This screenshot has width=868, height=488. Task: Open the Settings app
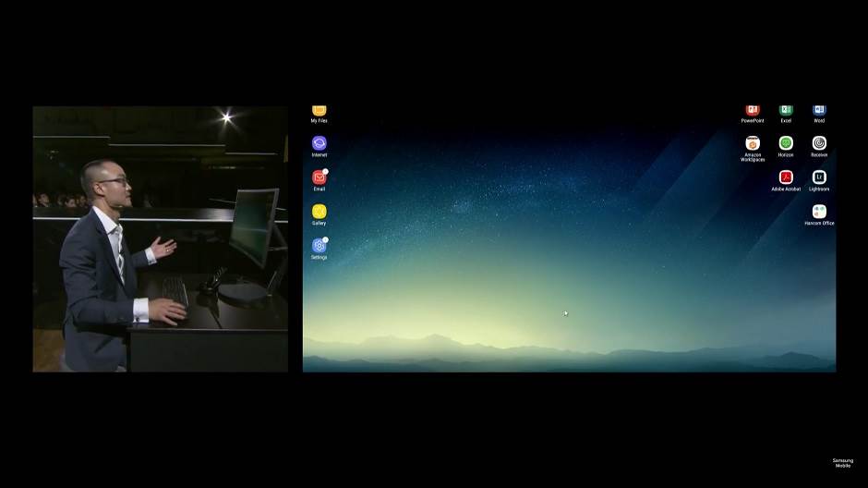[319, 246]
